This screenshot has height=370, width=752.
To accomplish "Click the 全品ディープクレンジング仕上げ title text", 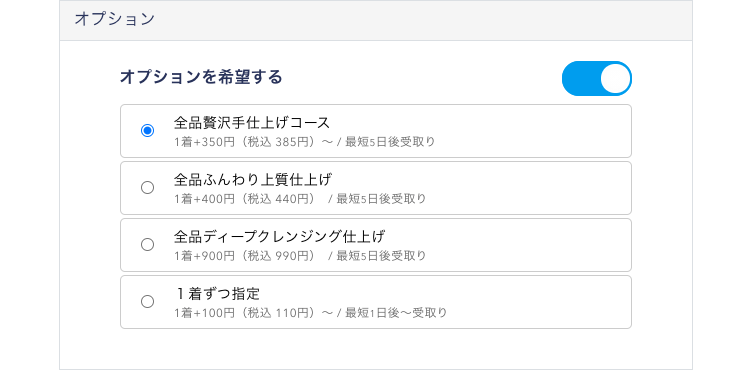I will 279,237.
